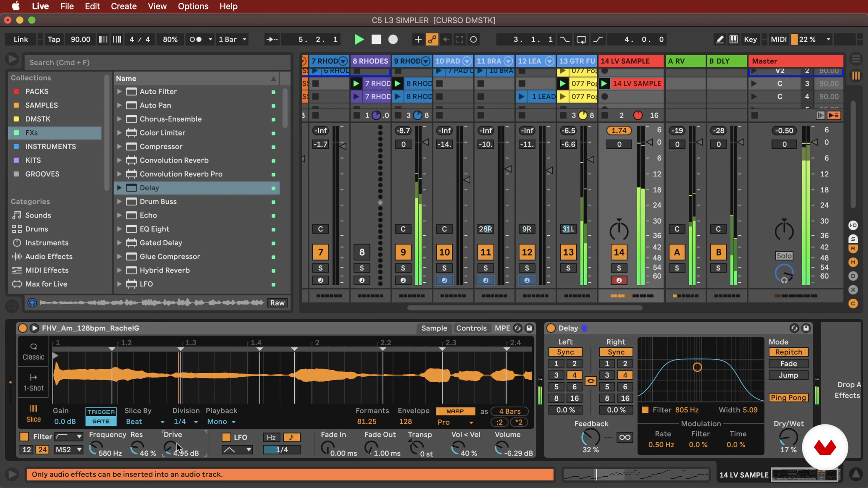Expand the Auto Filter folder
The height and width of the screenshot is (488, 868).
coord(119,91)
